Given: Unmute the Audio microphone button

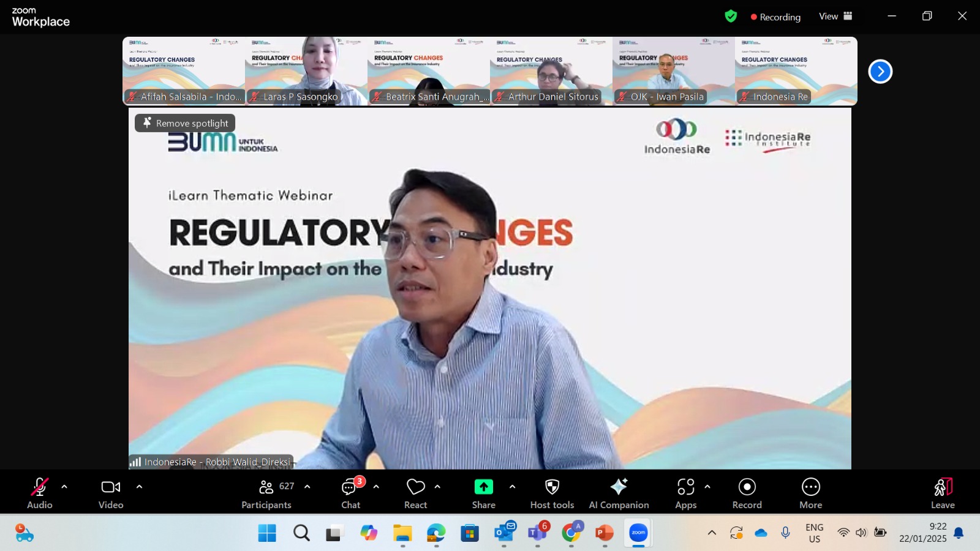Looking at the screenshot, I should tap(40, 493).
